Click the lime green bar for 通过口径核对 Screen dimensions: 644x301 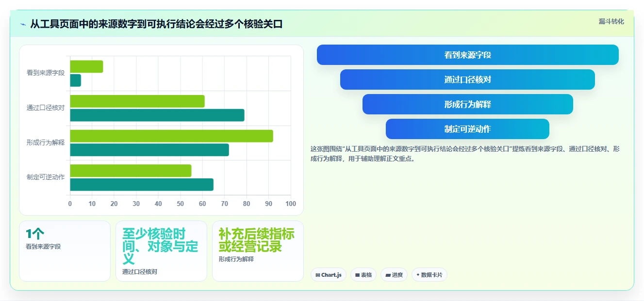point(137,101)
